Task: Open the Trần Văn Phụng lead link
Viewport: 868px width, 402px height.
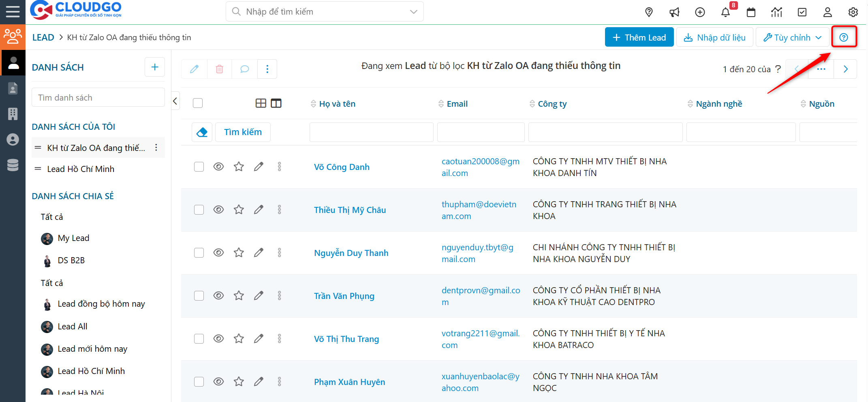Action: (x=344, y=296)
